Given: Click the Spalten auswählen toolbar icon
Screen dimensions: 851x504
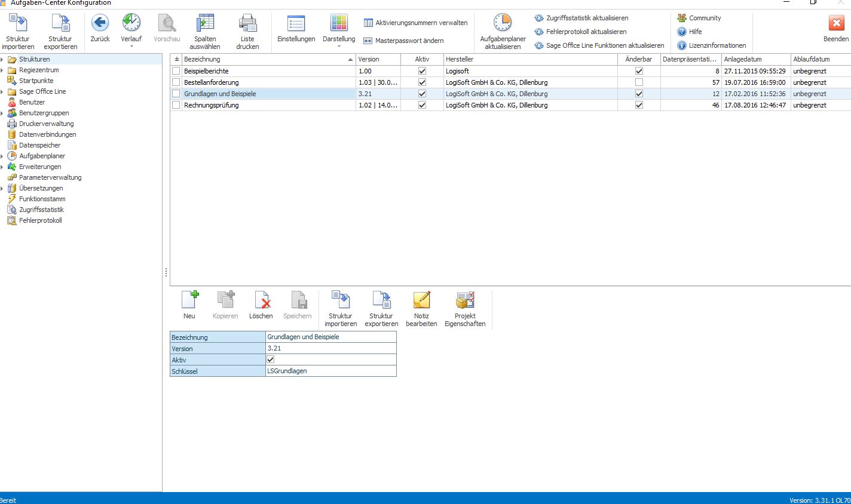Looking at the screenshot, I should 205,24.
